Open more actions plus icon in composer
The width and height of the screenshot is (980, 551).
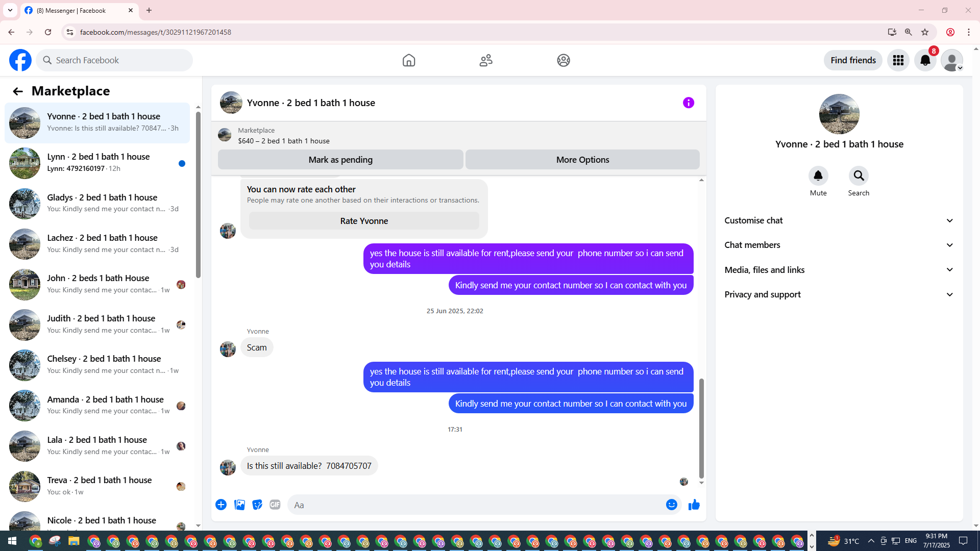pos(221,505)
